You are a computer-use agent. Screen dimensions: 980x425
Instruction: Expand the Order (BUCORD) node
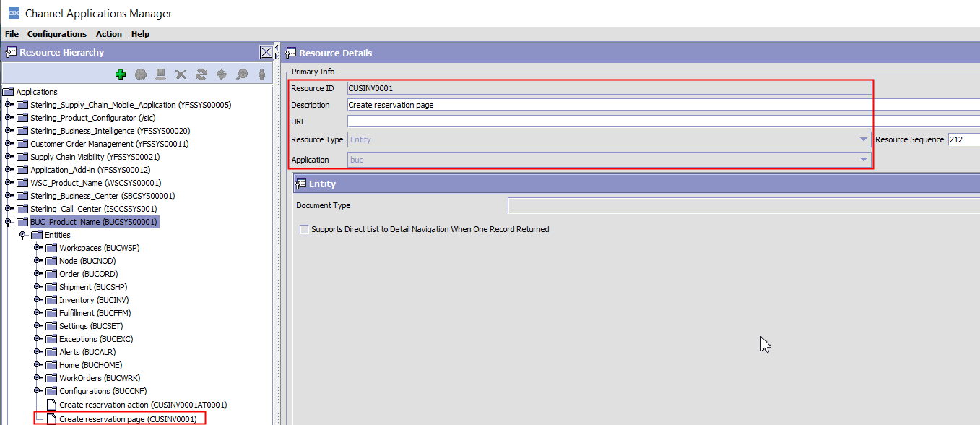pyautogui.click(x=38, y=274)
